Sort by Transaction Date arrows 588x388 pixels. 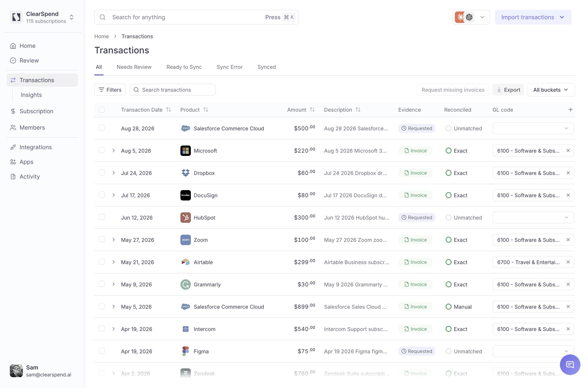[x=169, y=110]
